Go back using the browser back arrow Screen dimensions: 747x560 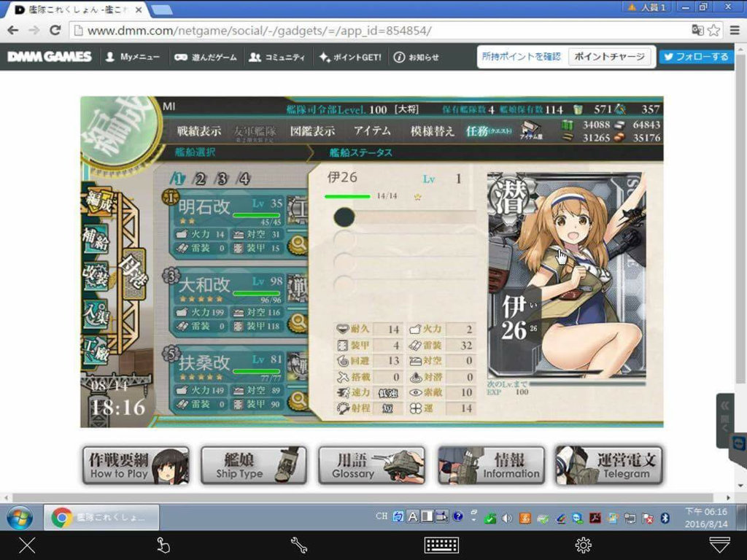tap(13, 31)
